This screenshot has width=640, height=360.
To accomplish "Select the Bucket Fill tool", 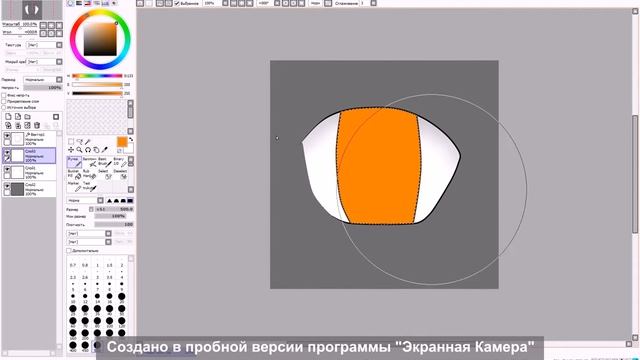I will [74, 174].
